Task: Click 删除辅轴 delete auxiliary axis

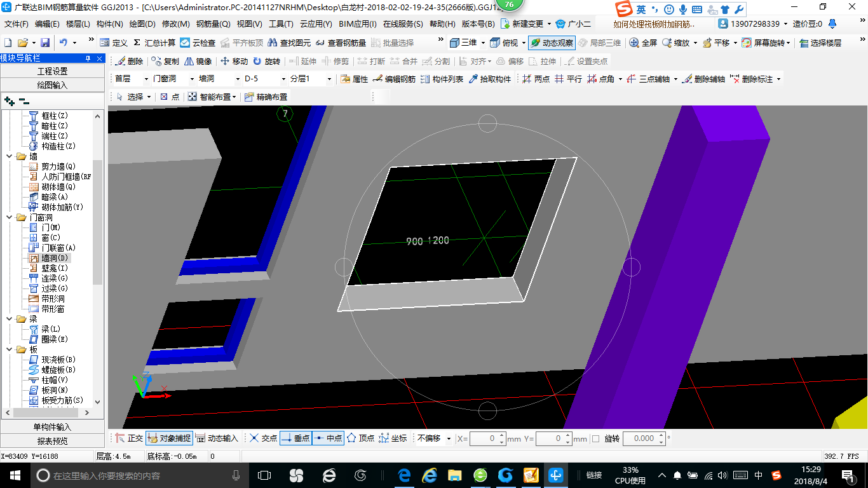Action: [x=703, y=79]
